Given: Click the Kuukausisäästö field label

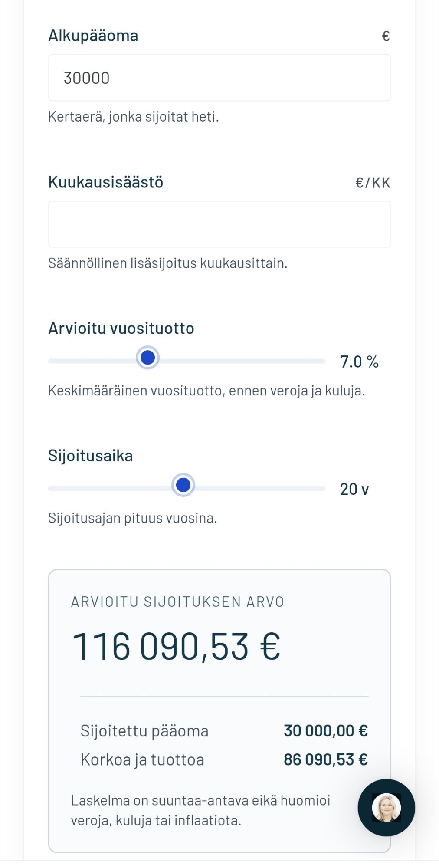Looking at the screenshot, I should (106, 182).
